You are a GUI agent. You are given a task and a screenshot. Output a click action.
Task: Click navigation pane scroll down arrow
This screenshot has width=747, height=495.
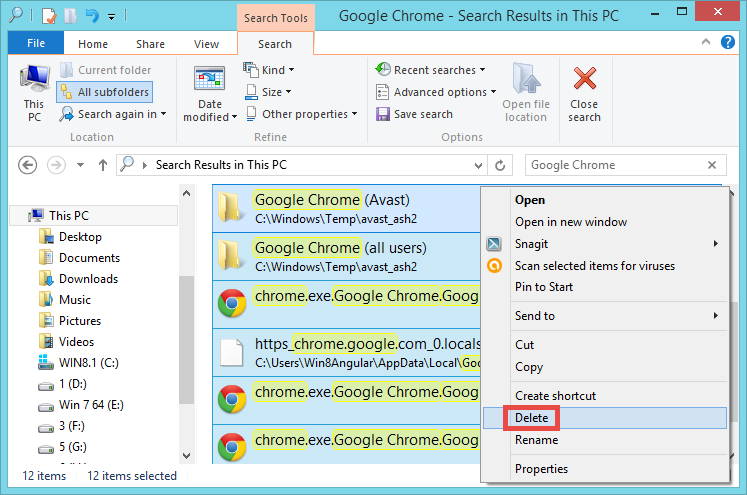[187, 456]
